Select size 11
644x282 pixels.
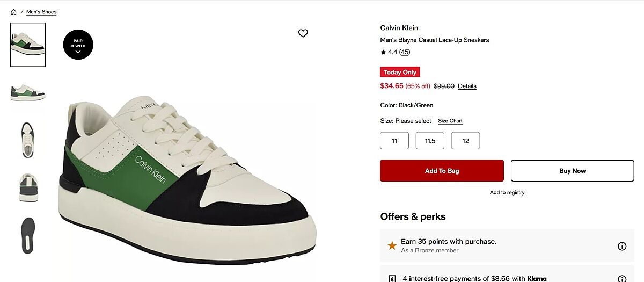click(394, 141)
